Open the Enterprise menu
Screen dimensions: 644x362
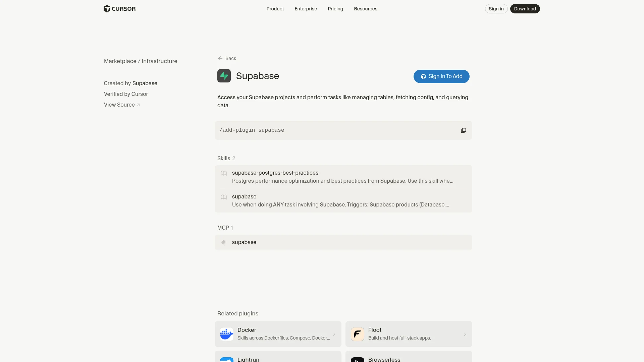click(306, 9)
